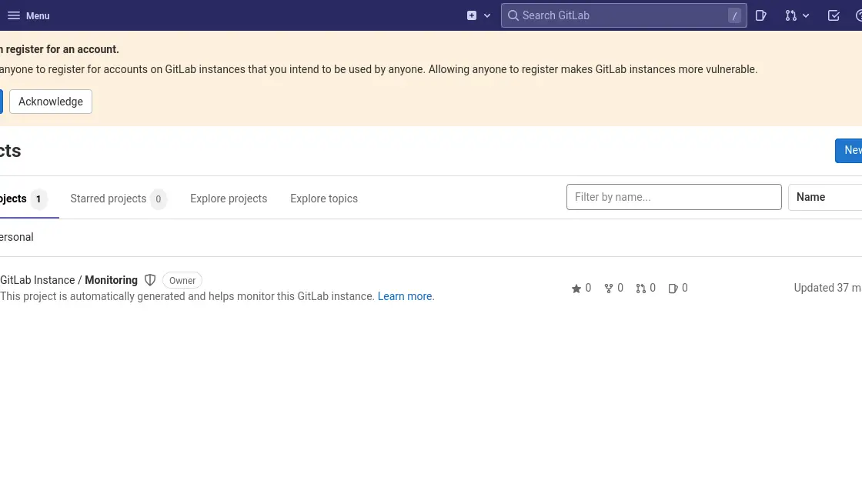Viewport: 862px width, 504px height.
Task: Switch to Explore projects tab
Action: click(229, 199)
